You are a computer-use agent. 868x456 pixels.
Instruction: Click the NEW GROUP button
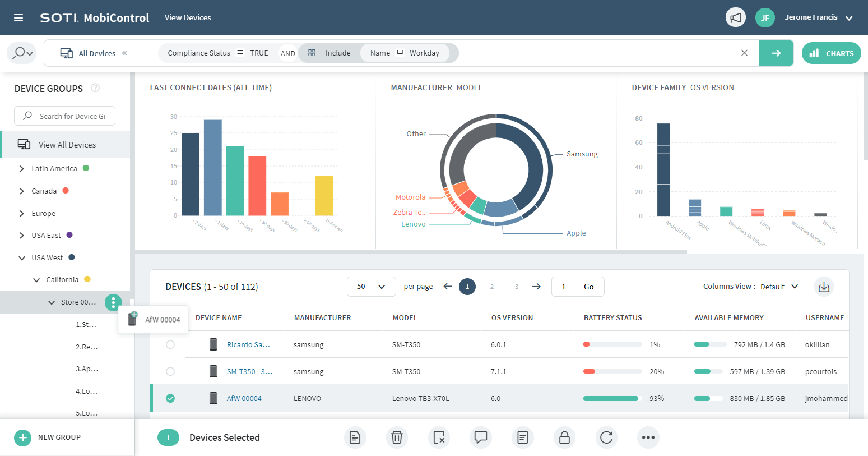[48, 437]
